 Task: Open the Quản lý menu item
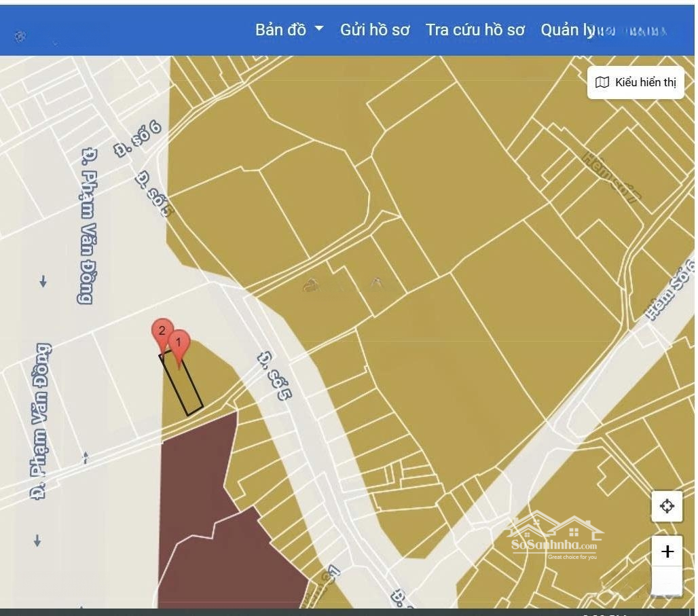[567, 30]
